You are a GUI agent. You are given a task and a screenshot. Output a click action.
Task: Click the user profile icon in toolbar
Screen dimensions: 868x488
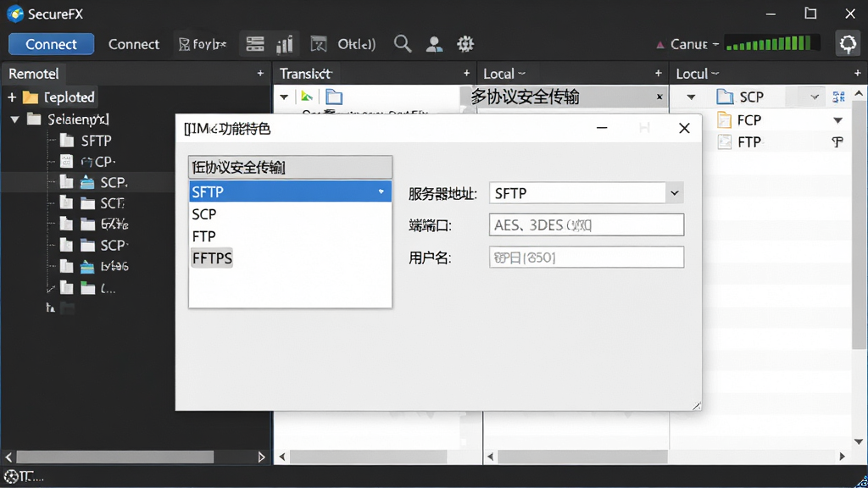click(434, 44)
